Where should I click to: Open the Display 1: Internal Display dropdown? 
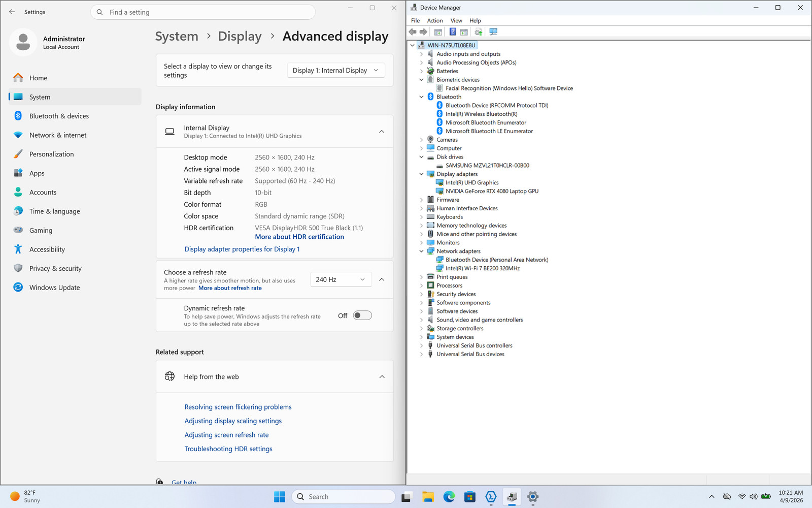click(336, 70)
